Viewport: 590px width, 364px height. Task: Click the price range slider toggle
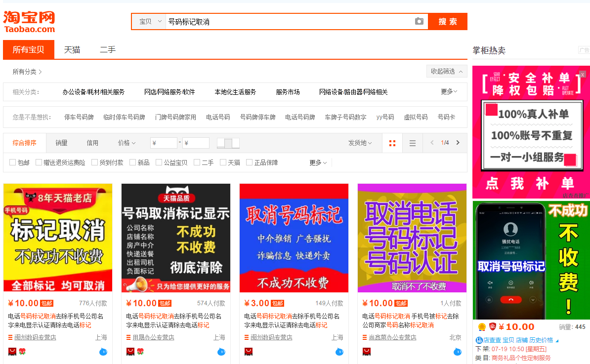(x=228, y=143)
